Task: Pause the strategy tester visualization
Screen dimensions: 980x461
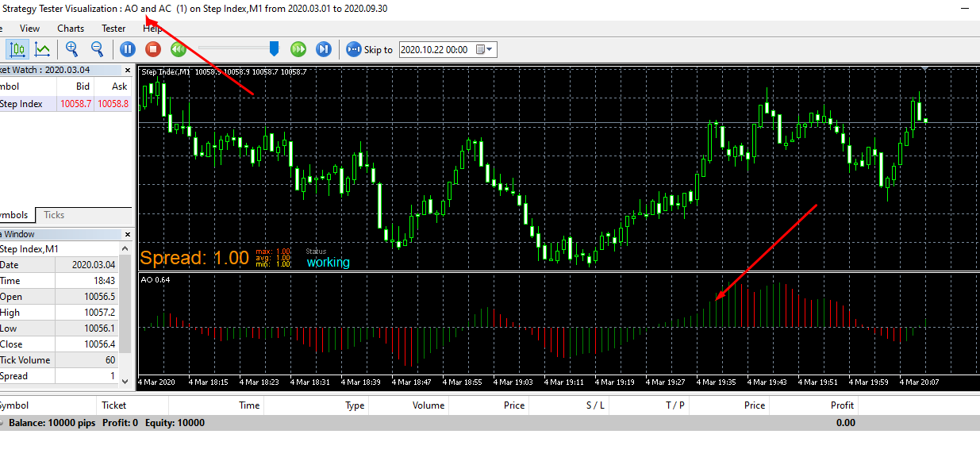Action: [x=127, y=49]
